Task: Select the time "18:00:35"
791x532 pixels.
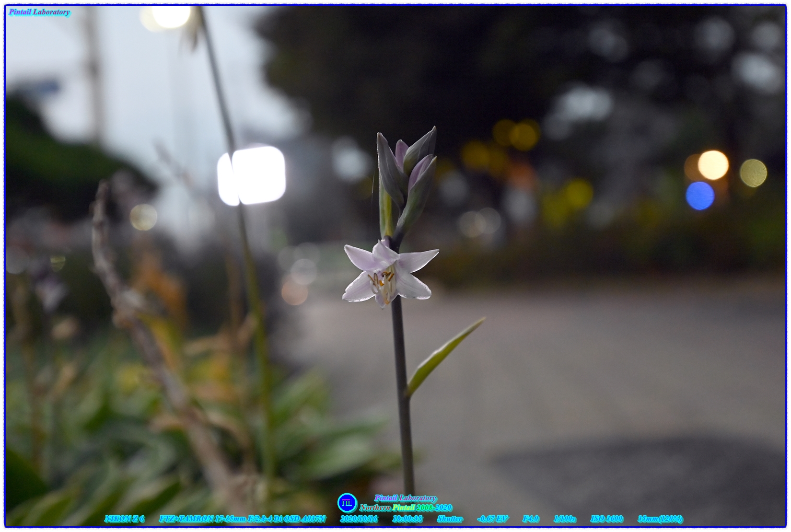Action: click(x=407, y=519)
